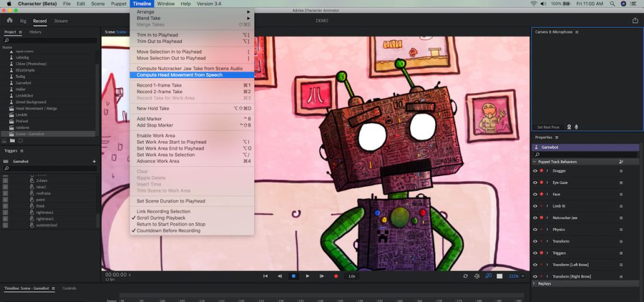644x302 pixels.
Task: Play the scene
Action: (x=308, y=276)
